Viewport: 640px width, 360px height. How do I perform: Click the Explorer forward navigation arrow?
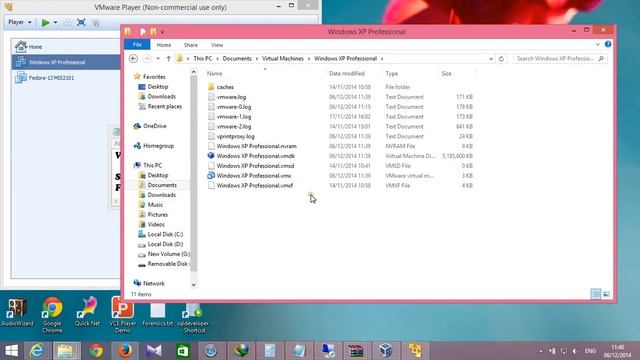(x=147, y=59)
